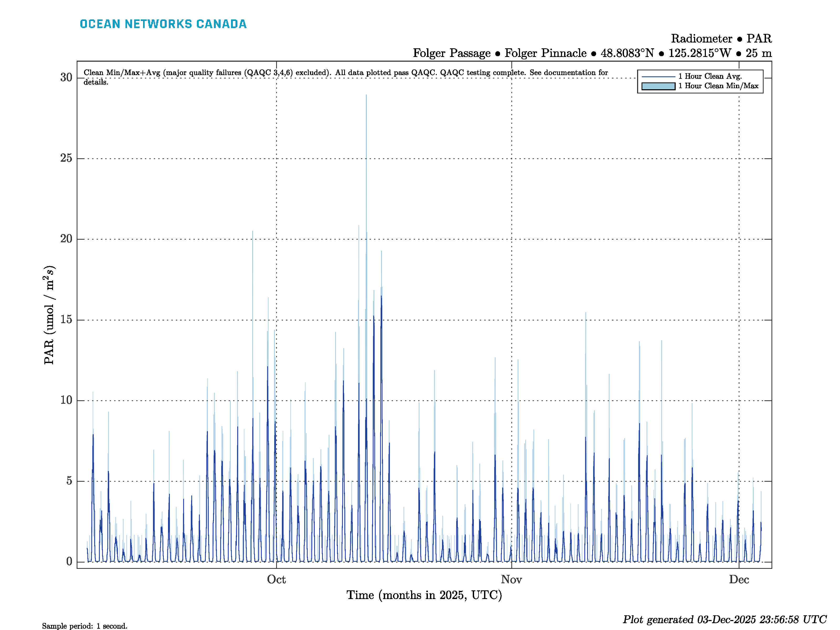
Task: Click the 'Sample period: 1 second' note
Action: tap(85, 626)
